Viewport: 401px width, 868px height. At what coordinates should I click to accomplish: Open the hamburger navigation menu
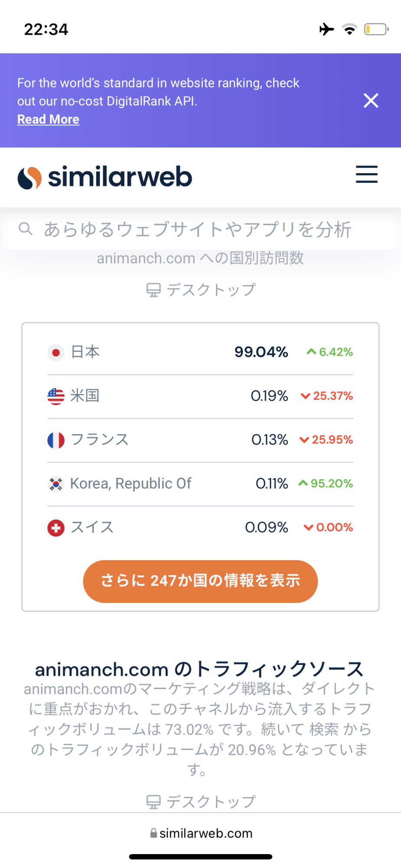tap(367, 174)
